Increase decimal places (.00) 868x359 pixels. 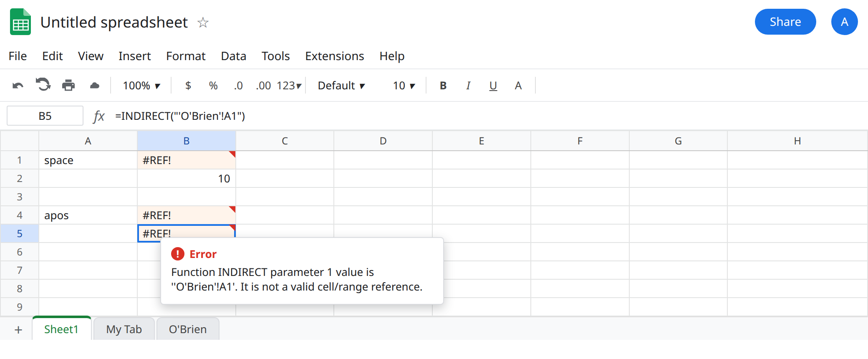263,86
